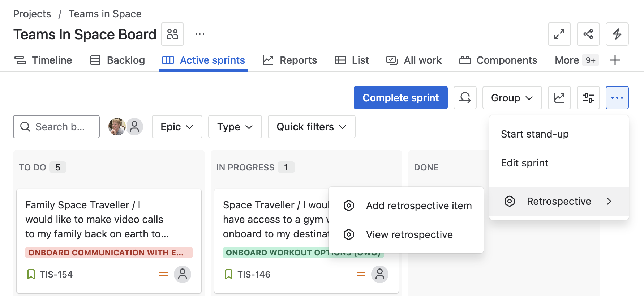
Task: Expand the Epic filter dropdown
Action: pyautogui.click(x=177, y=127)
